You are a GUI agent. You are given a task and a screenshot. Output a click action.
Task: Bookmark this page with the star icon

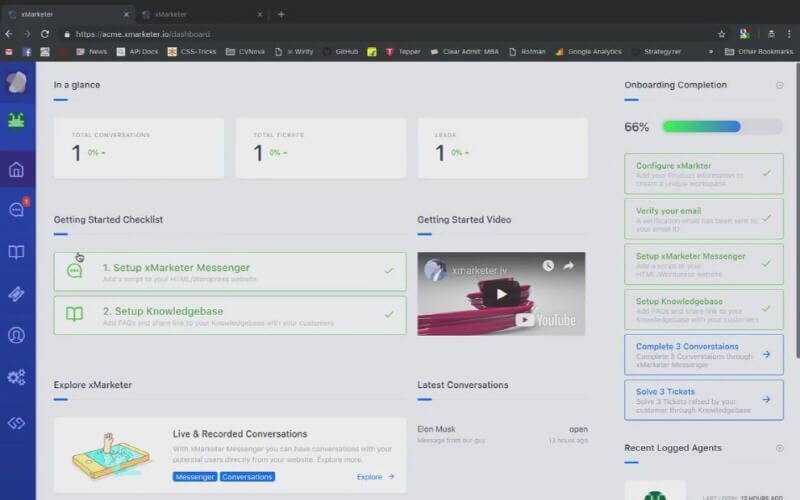[x=721, y=34]
